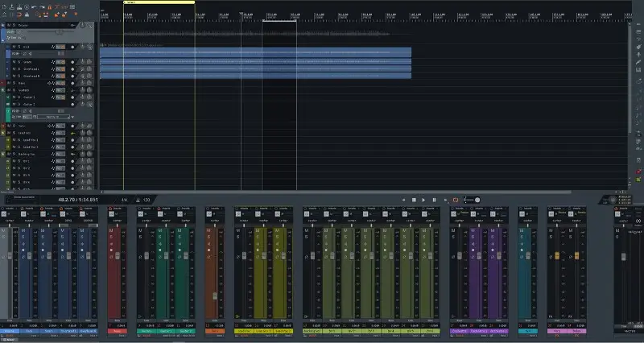
Task: Click the master channel fader in mixer
Action: click(628, 258)
